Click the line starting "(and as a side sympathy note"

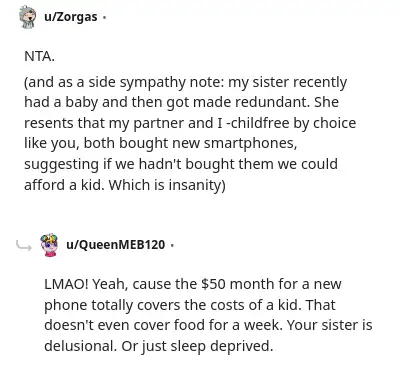coord(185,82)
